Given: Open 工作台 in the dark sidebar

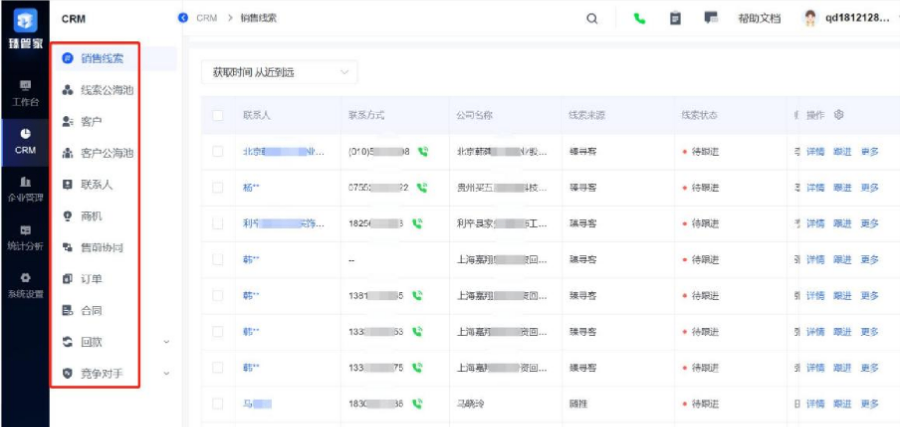Looking at the screenshot, I should [x=25, y=93].
